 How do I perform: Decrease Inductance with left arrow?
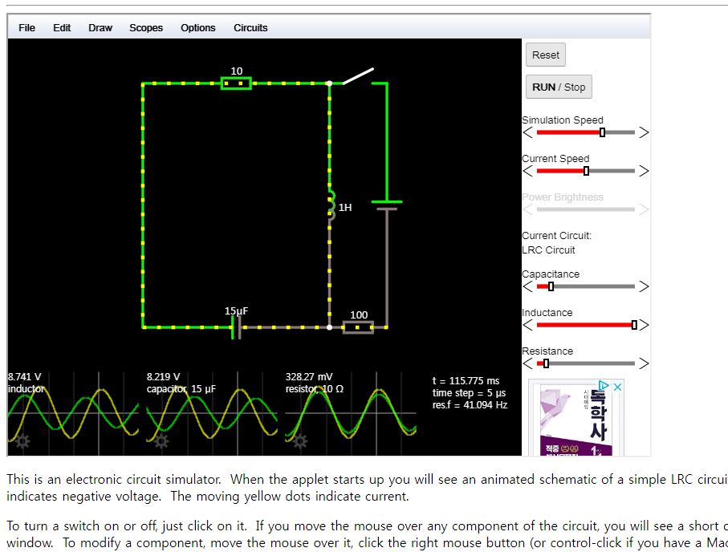(528, 325)
